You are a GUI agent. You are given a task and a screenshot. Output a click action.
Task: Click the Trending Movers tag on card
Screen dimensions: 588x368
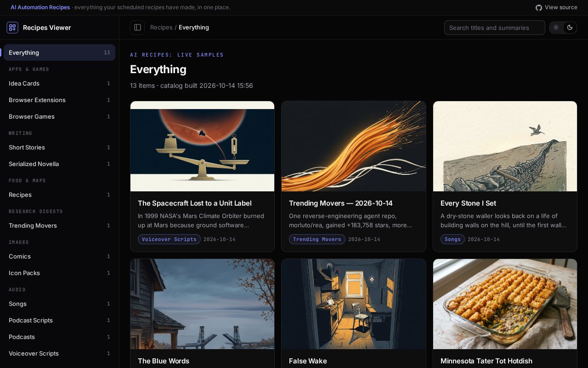click(x=317, y=239)
